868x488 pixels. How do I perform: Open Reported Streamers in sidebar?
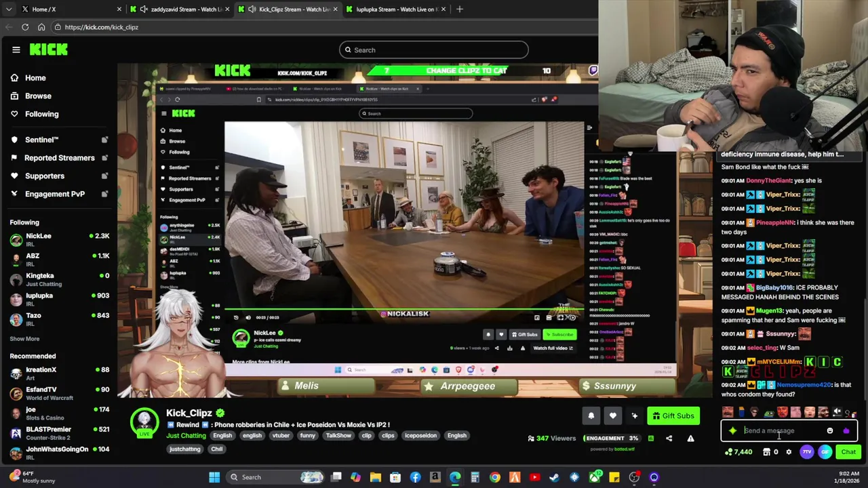(x=60, y=158)
